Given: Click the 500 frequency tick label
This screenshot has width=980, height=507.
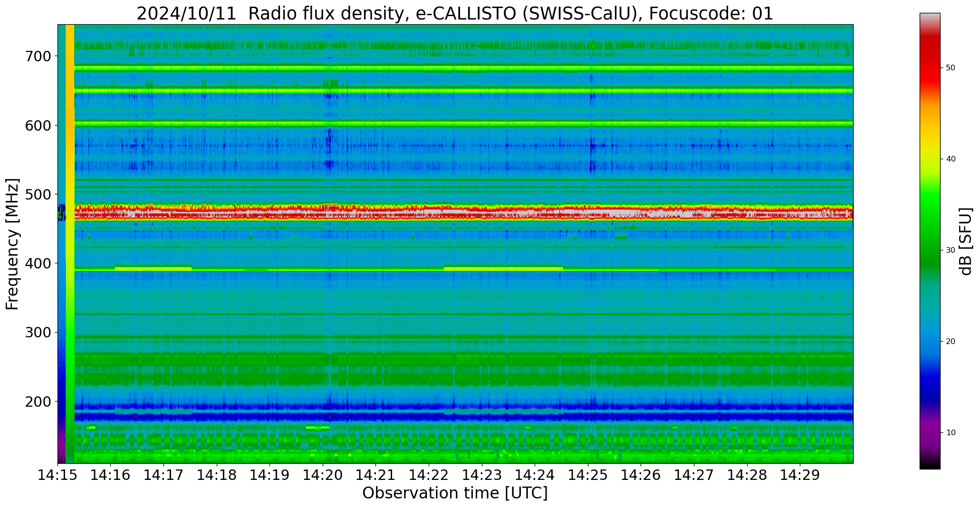Looking at the screenshot, I should coord(38,194).
